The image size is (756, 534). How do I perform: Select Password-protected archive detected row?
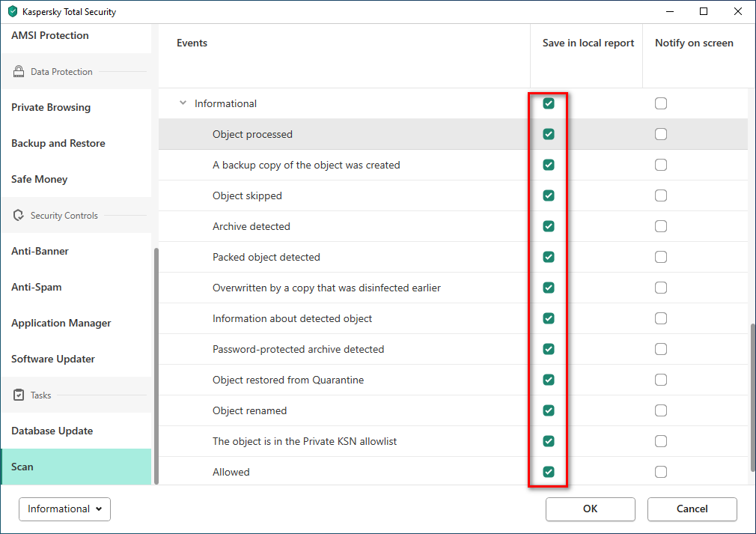click(453, 349)
